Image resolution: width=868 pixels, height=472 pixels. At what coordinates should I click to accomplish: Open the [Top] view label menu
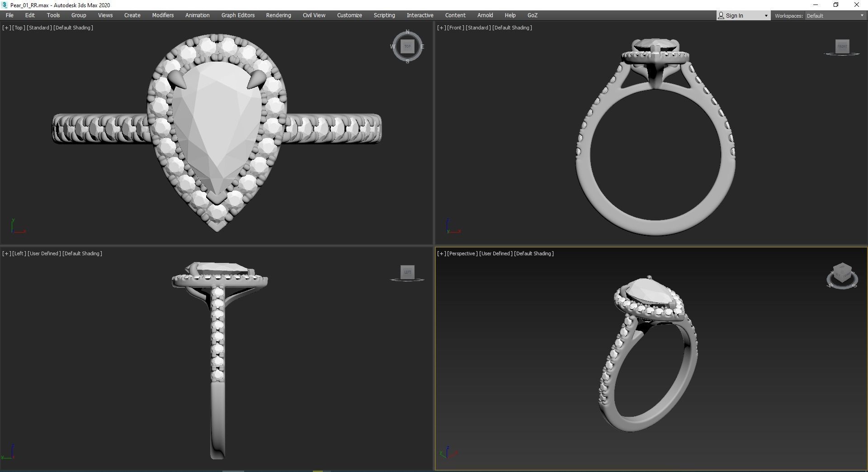tap(19, 28)
